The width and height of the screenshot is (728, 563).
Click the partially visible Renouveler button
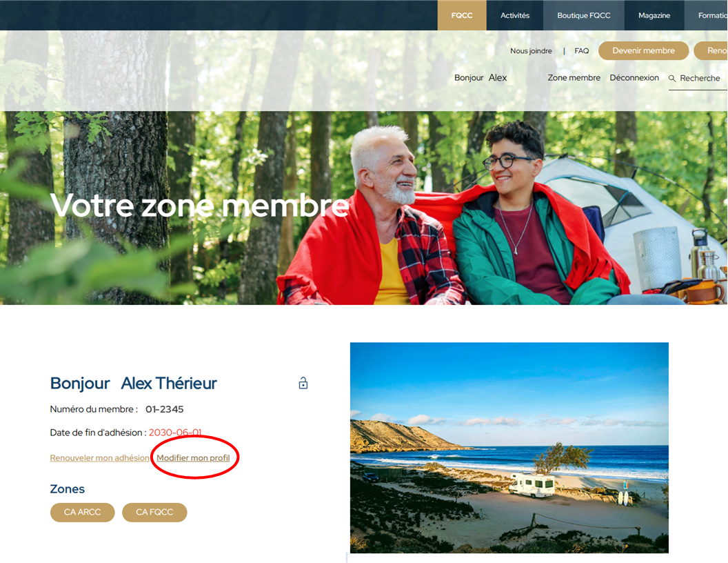click(x=711, y=50)
